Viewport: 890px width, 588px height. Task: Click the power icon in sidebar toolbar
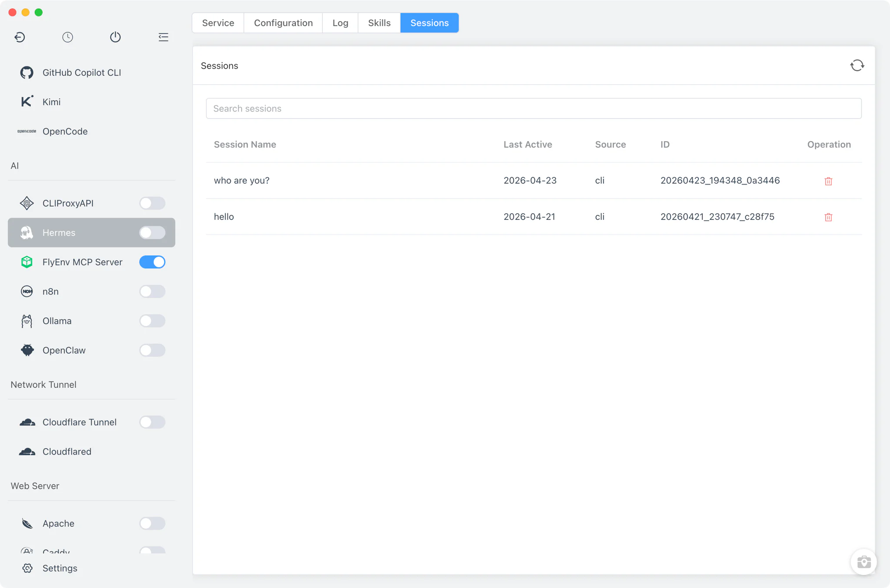pyautogui.click(x=115, y=37)
